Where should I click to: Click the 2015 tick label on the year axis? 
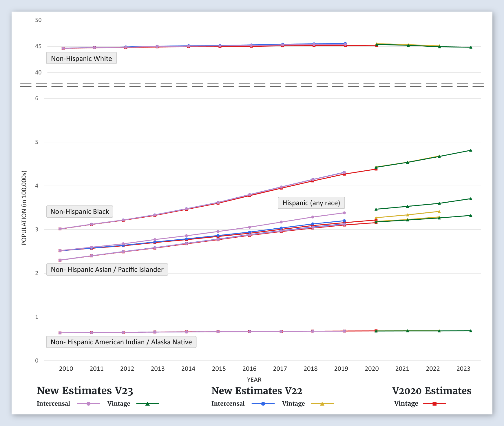click(219, 369)
